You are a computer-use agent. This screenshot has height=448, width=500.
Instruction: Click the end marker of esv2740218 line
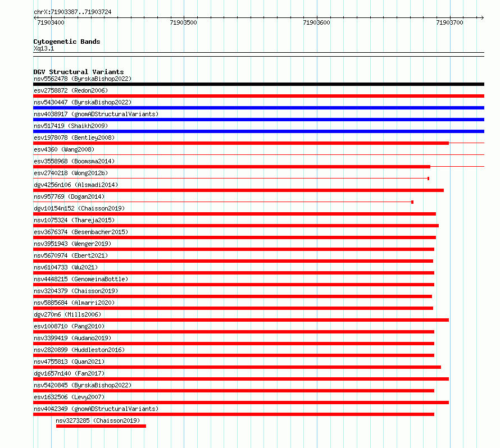coord(428,179)
